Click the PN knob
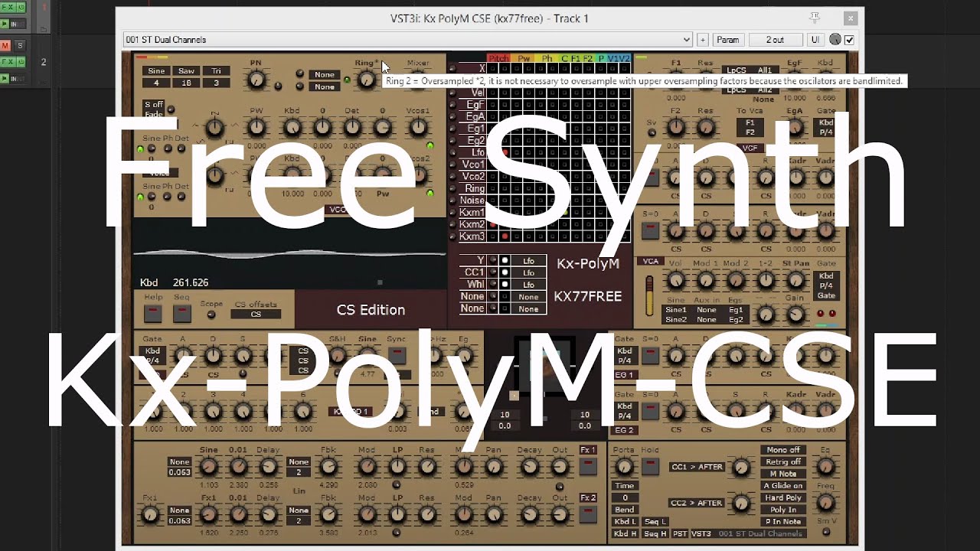The height and width of the screenshot is (551, 980). (256, 80)
